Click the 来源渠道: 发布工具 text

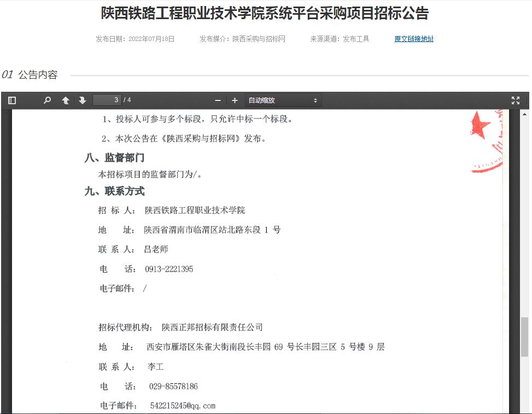[x=340, y=39]
